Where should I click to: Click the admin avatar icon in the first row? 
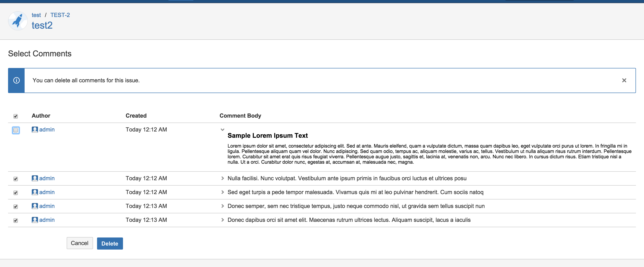(x=35, y=129)
